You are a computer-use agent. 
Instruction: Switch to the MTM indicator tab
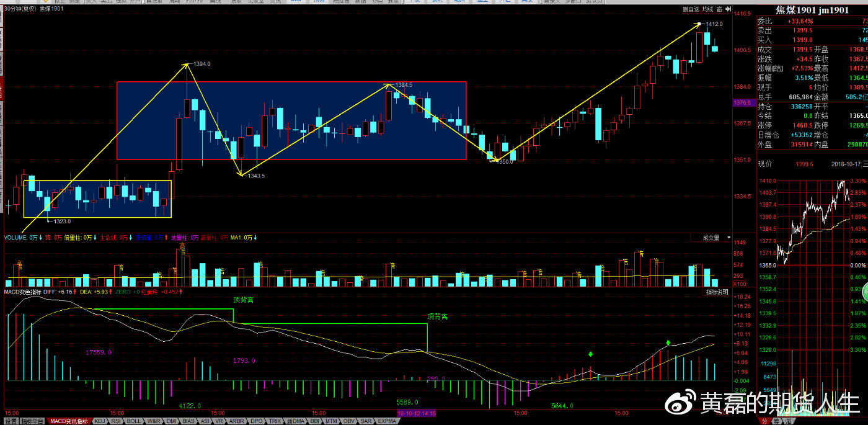pos(332,421)
